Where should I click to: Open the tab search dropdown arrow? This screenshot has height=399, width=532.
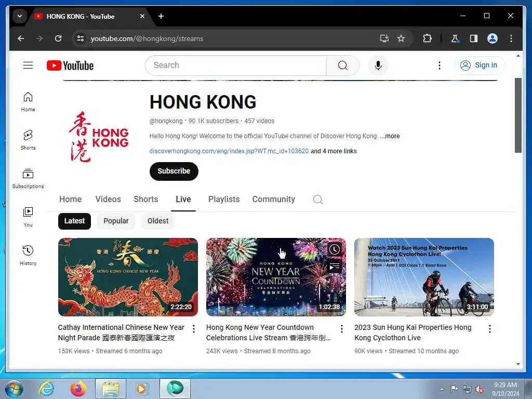pos(20,16)
